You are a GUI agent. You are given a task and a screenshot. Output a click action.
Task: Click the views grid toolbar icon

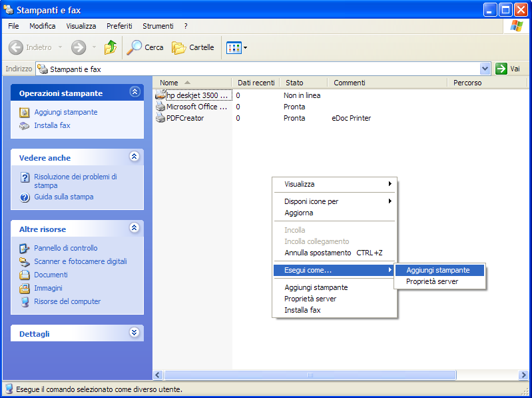(x=234, y=48)
